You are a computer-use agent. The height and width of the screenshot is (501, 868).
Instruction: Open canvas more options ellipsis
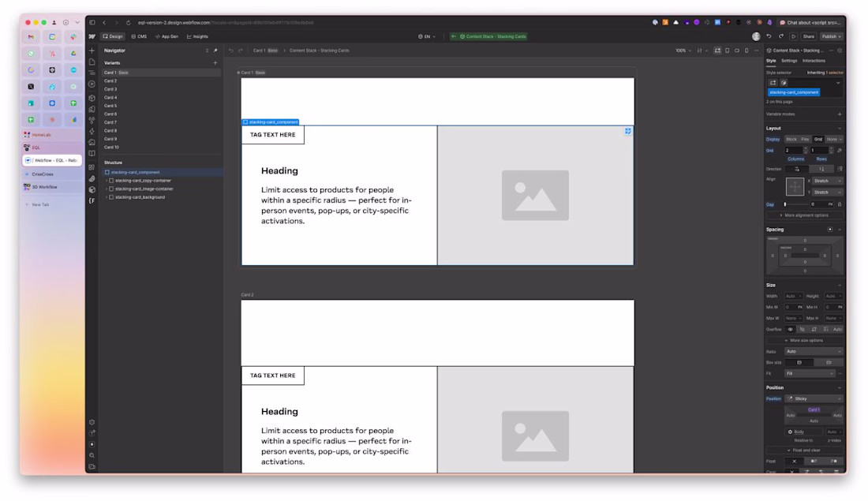[x=756, y=50]
